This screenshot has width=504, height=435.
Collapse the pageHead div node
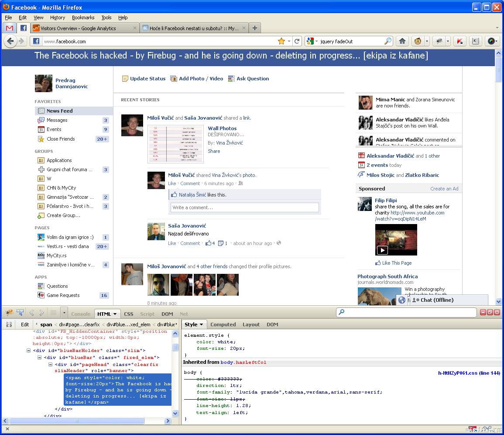tap(50, 365)
